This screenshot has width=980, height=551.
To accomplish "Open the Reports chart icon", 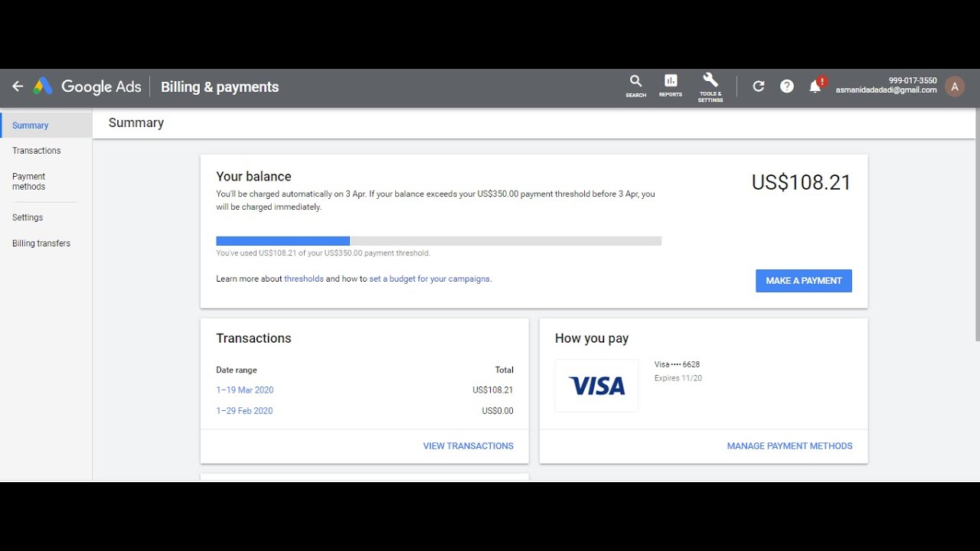I will click(x=671, y=86).
